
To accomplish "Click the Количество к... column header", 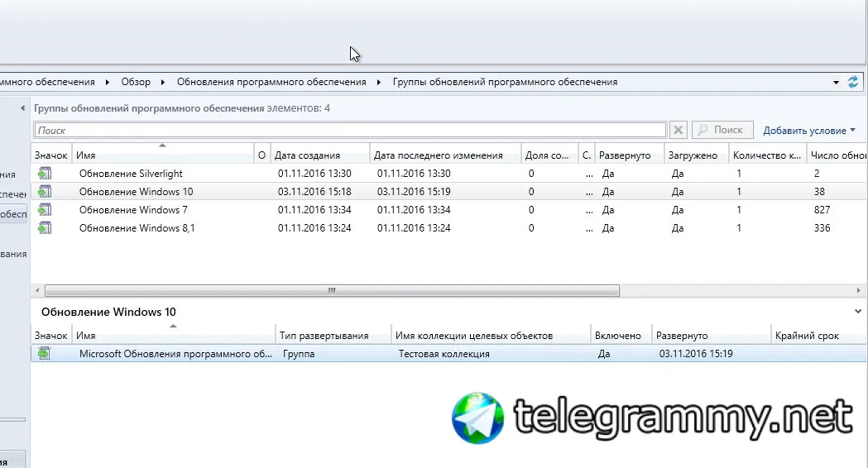I will pyautogui.click(x=768, y=155).
